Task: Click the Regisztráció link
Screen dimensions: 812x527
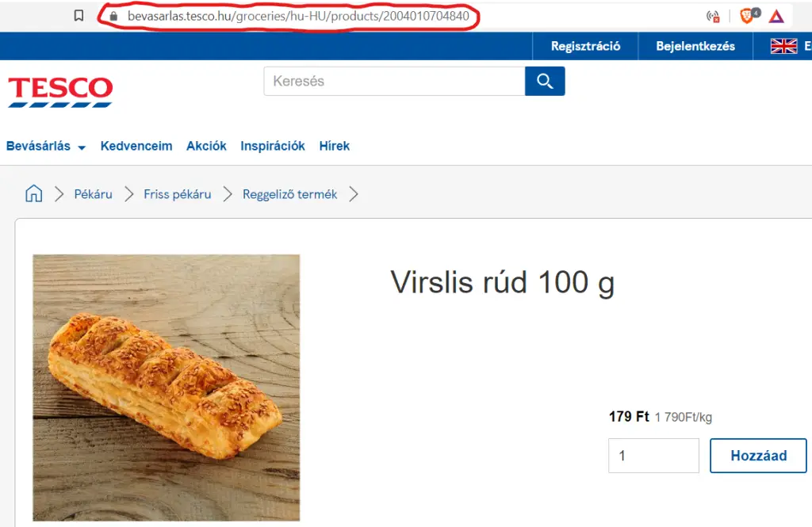Action: point(585,46)
